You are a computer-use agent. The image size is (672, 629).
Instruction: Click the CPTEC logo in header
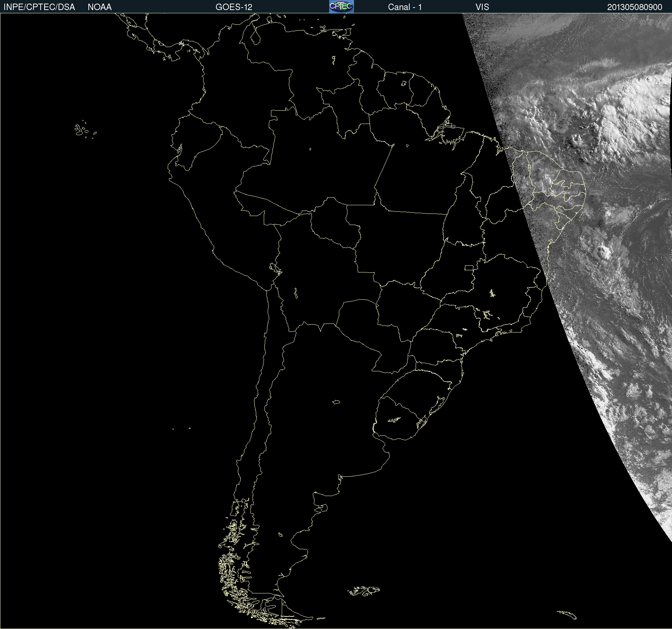tap(341, 6)
